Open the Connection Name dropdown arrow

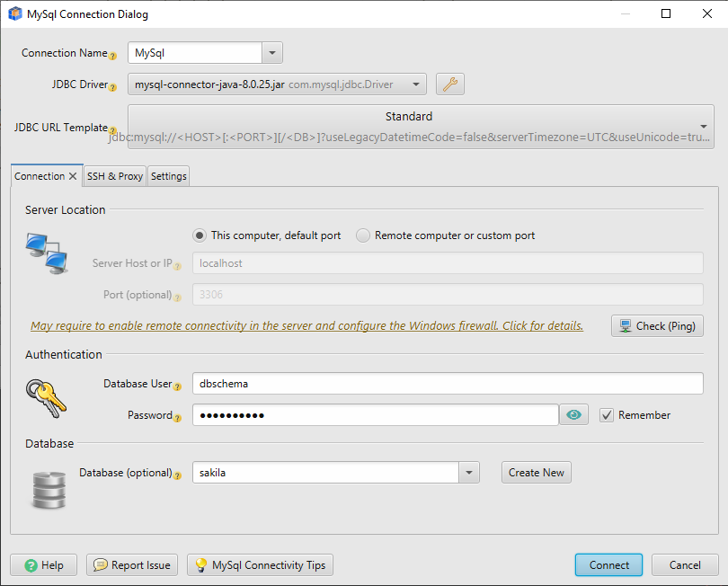[272, 53]
